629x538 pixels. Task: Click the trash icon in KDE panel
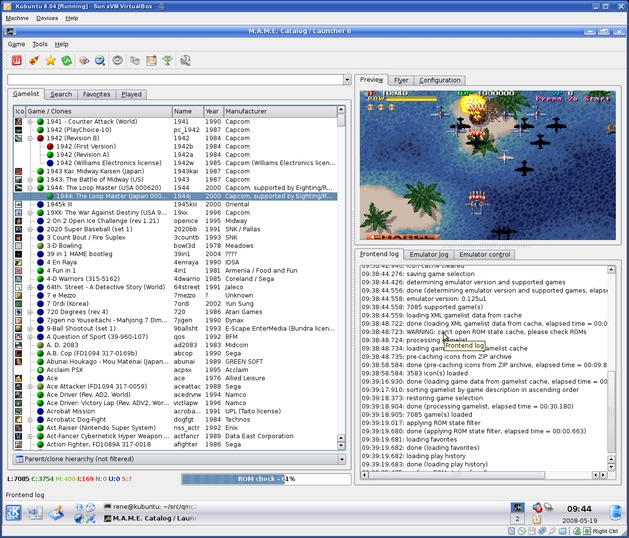[x=615, y=512]
